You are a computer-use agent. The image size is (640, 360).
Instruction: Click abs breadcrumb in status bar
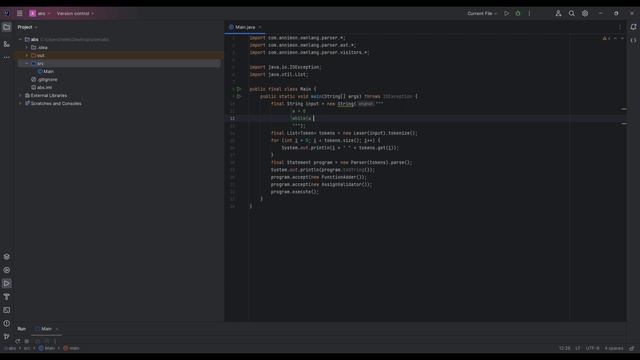tap(11, 349)
